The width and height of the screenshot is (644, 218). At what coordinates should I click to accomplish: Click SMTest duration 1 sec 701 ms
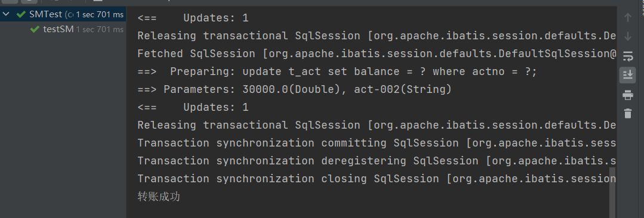click(100, 15)
